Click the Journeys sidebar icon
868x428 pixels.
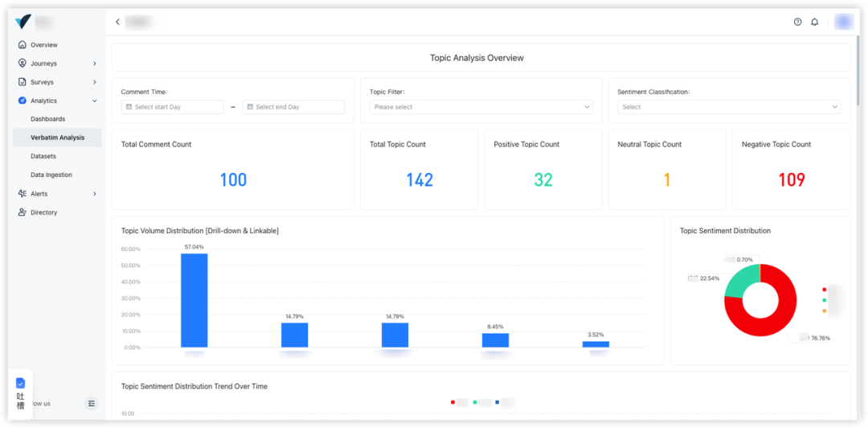point(23,64)
